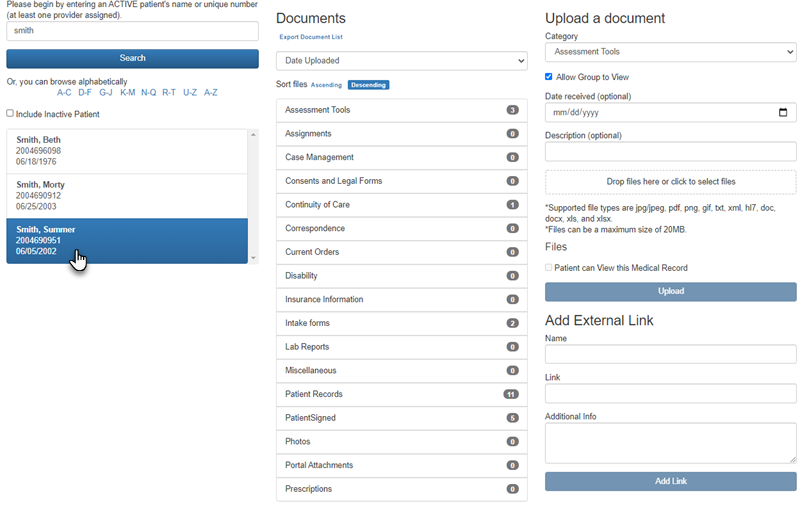Check Patient can View this Medical Record

549,268
